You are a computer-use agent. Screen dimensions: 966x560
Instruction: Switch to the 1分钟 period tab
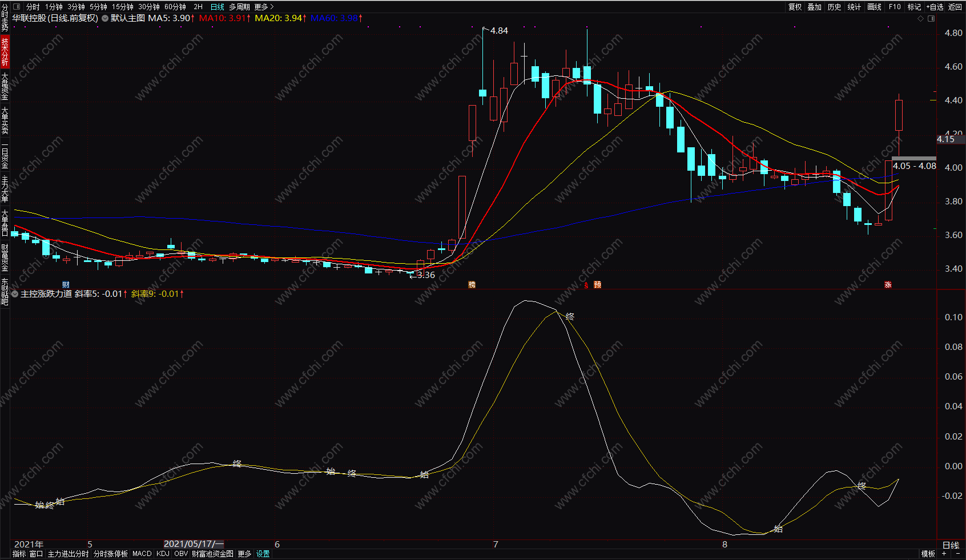[x=54, y=7]
